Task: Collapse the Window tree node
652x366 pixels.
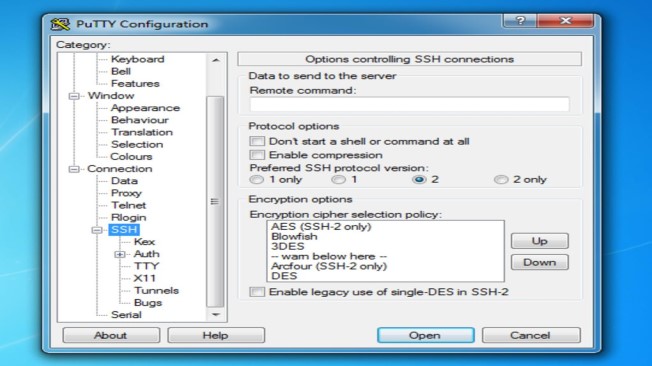Action: pyautogui.click(x=74, y=96)
